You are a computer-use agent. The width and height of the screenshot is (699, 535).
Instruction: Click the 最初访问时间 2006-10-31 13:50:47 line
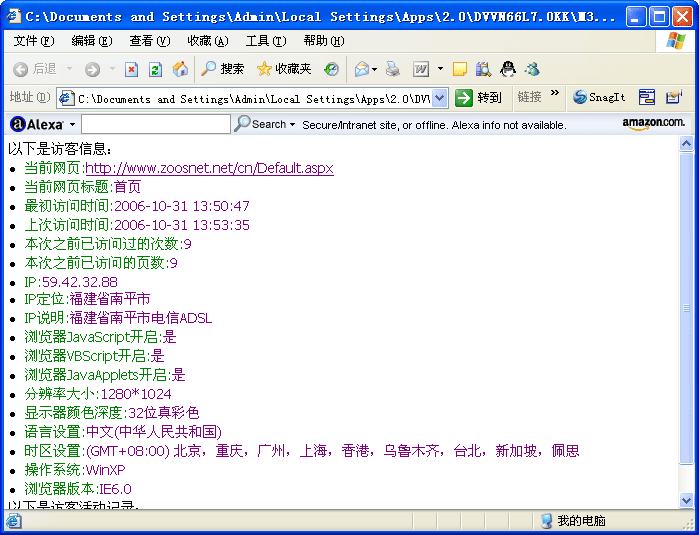[x=137, y=206]
